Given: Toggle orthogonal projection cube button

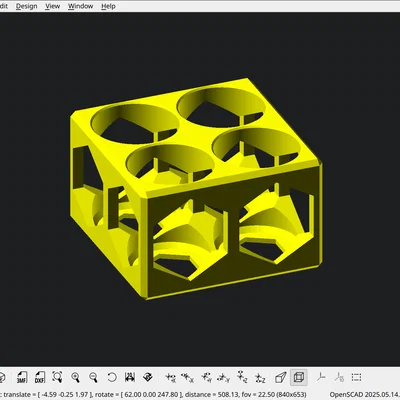Looking at the screenshot, I should [298, 377].
